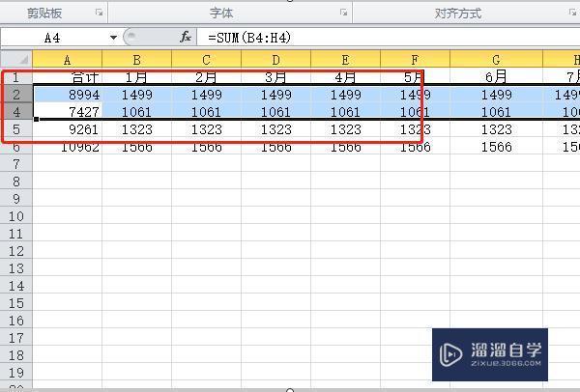
Task: Select row 7 header
Action: pos(16,164)
